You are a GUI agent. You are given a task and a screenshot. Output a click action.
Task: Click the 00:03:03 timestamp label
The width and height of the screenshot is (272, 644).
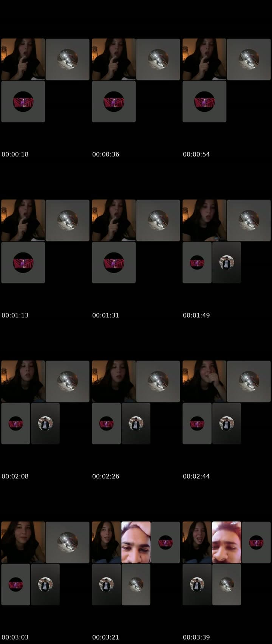pyautogui.click(x=15, y=637)
